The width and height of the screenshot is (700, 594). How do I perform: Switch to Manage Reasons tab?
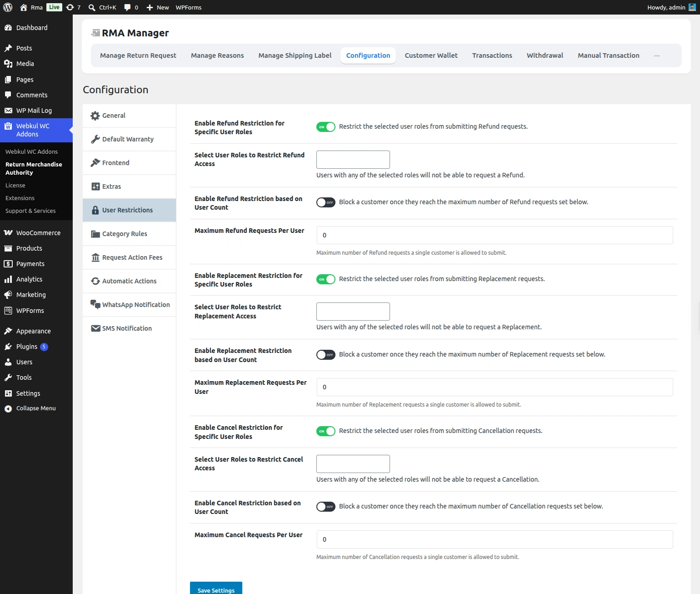217,55
